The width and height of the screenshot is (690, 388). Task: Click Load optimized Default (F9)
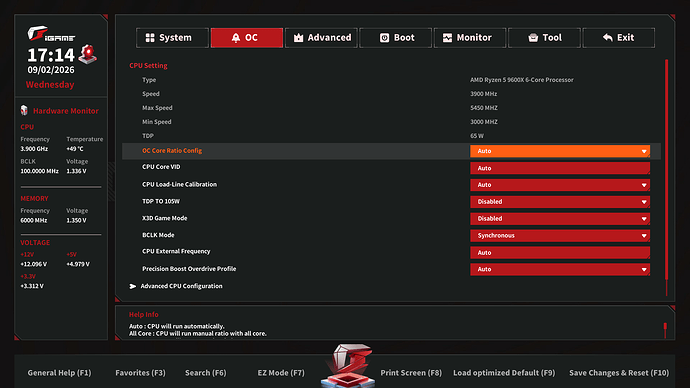click(504, 373)
